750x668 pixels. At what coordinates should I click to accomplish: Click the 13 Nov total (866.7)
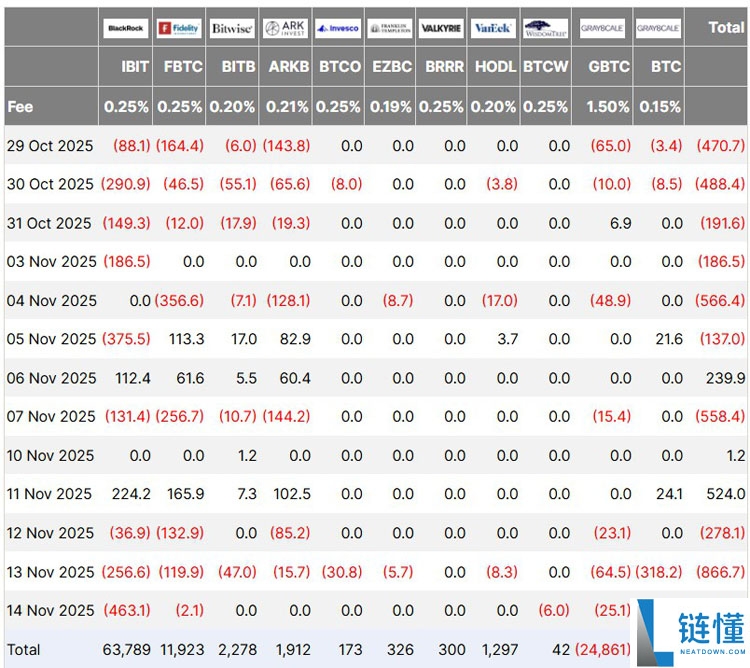point(720,572)
